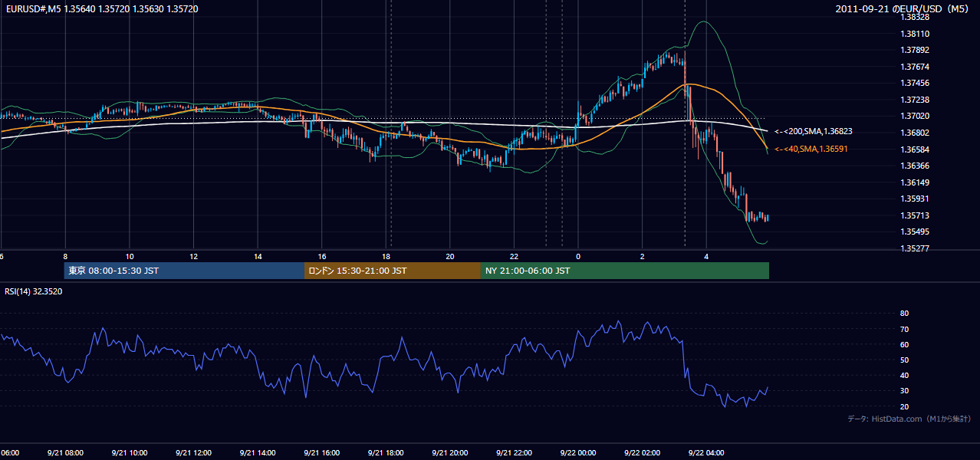
Task: Click bottom time label 9/21 16:00
Action: click(322, 453)
